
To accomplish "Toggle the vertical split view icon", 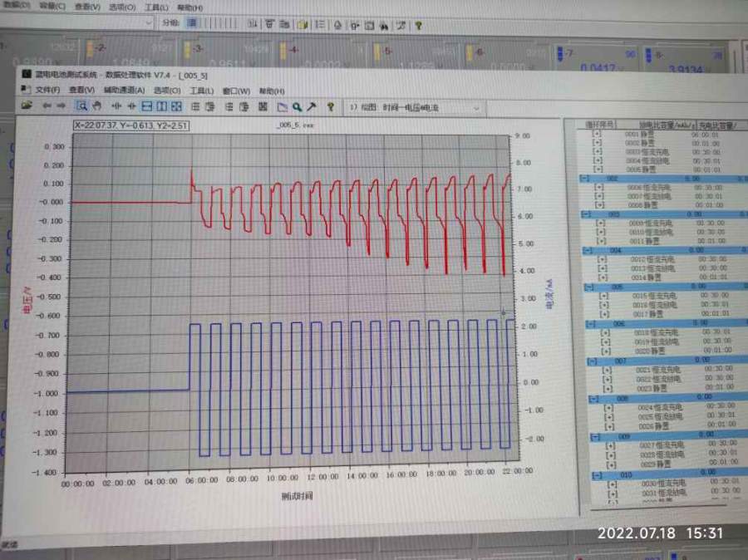I will click(161, 106).
